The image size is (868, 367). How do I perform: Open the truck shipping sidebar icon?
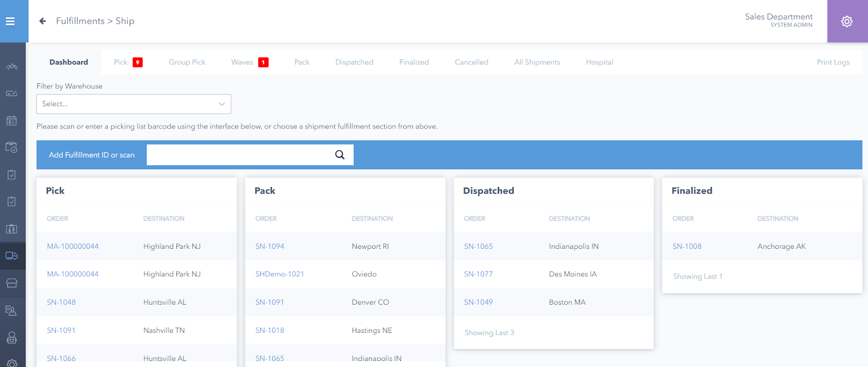coord(12,256)
